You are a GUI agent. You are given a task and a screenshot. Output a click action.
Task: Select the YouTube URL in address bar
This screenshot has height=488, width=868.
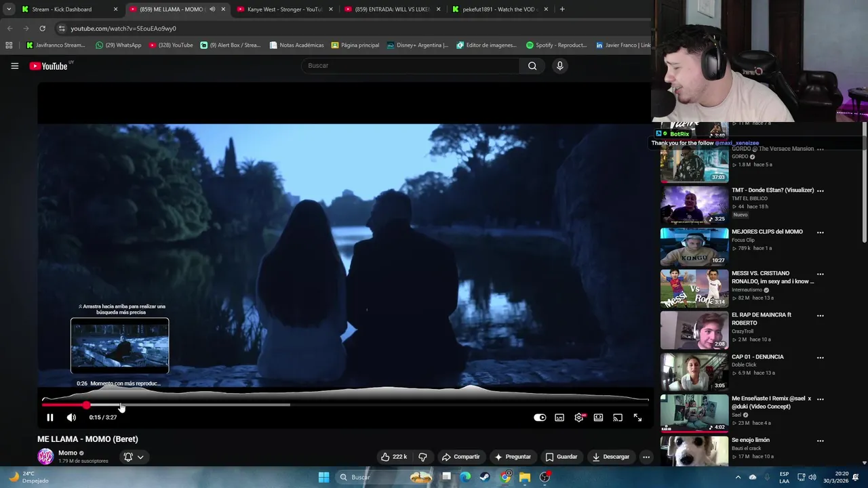click(x=123, y=28)
